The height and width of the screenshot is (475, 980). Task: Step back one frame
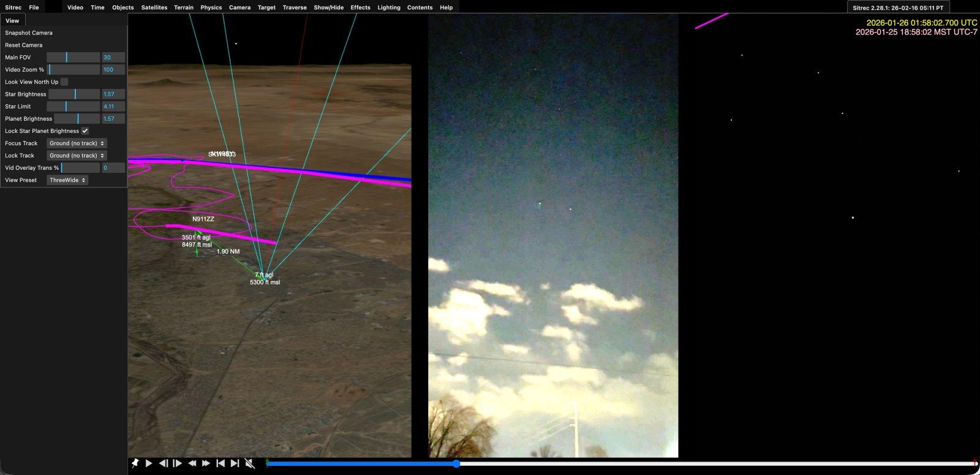163,463
